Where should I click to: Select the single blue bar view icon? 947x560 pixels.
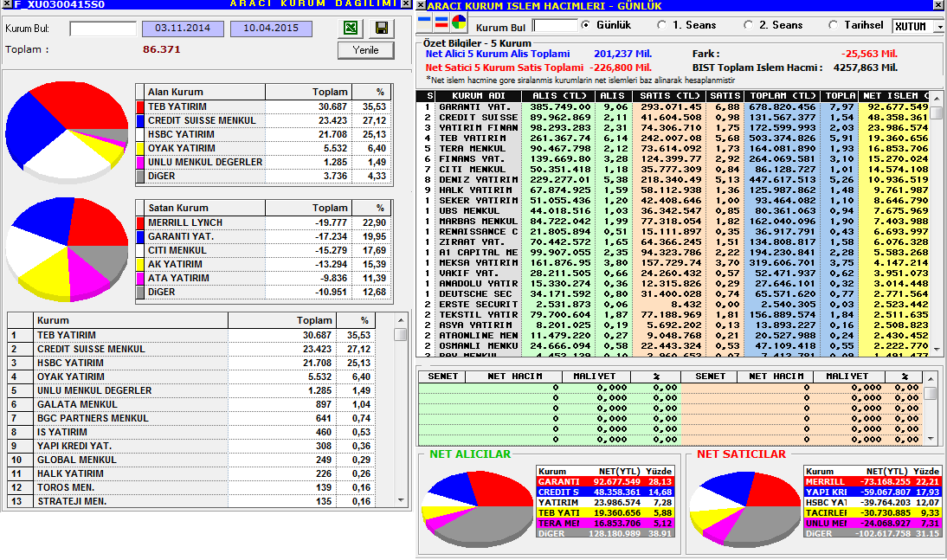tap(424, 23)
